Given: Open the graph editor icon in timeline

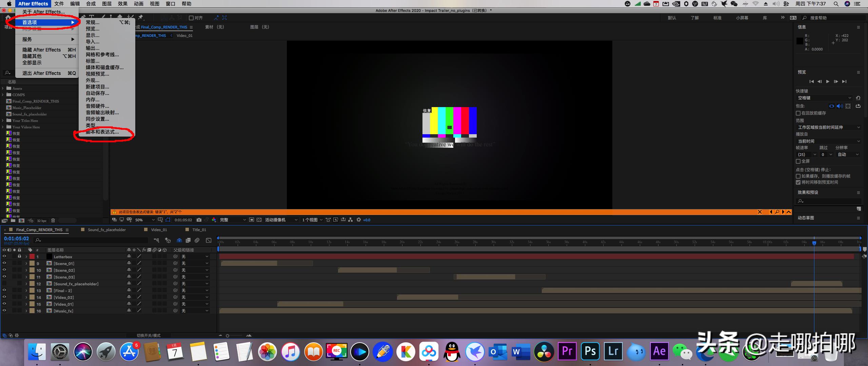Looking at the screenshot, I should [209, 240].
